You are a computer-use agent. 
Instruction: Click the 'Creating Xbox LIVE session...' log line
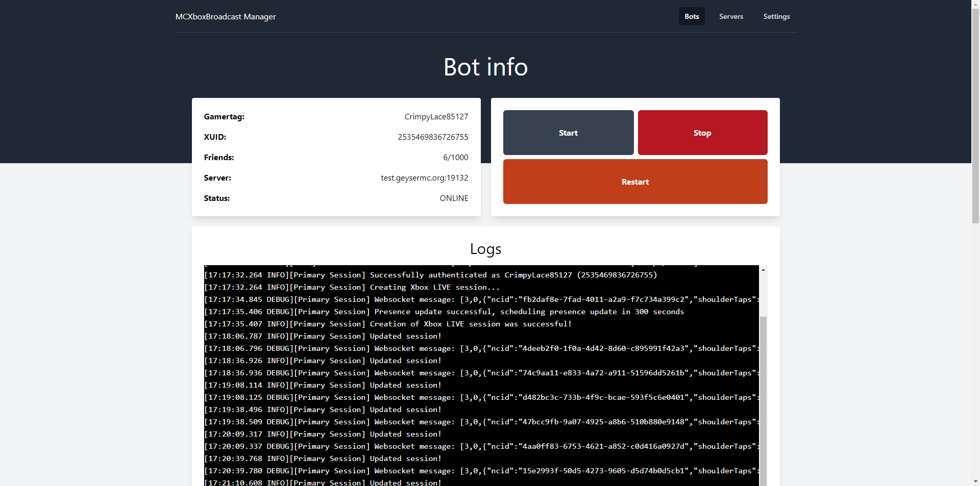(352, 287)
